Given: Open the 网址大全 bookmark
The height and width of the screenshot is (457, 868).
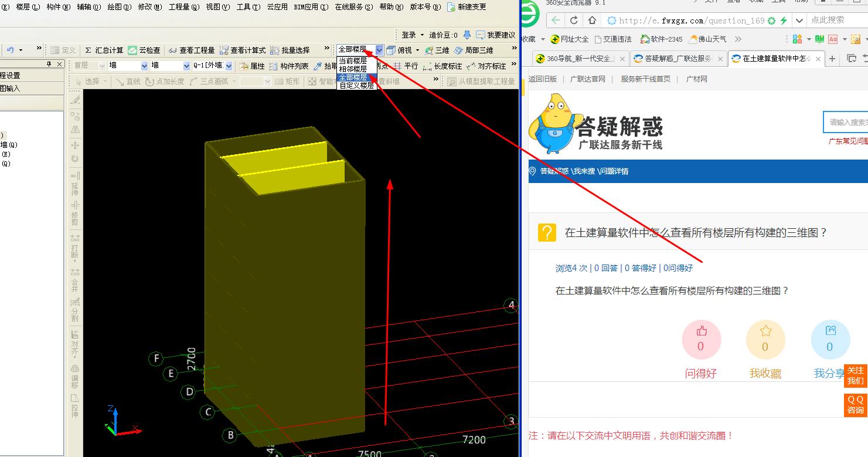Looking at the screenshot, I should [x=569, y=39].
